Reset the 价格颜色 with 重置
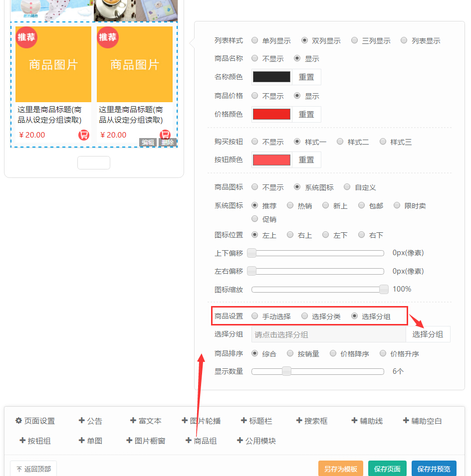The height and width of the screenshot is (476, 471). click(x=306, y=114)
